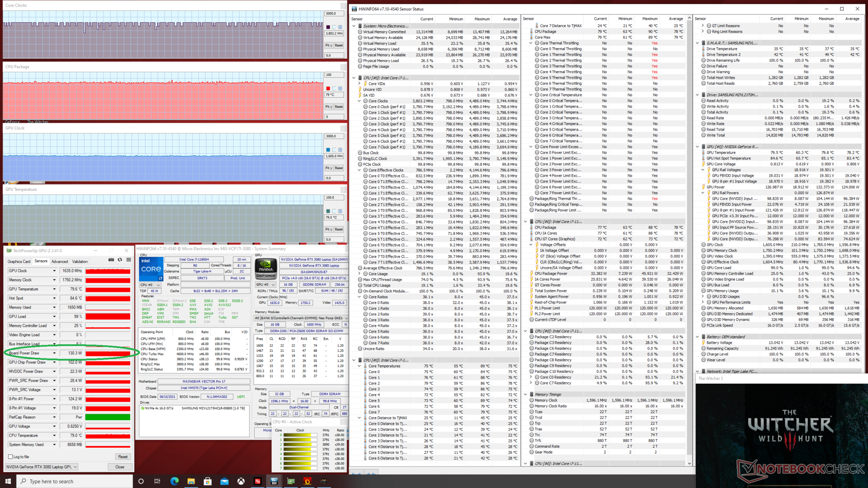Image resolution: width=868 pixels, height=488 pixels.
Task: Switch to the Validation tab in GPU-Z
Action: point(80,261)
